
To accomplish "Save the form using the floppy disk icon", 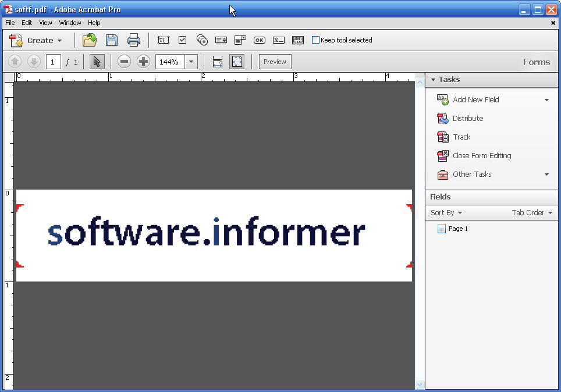I will click(112, 40).
